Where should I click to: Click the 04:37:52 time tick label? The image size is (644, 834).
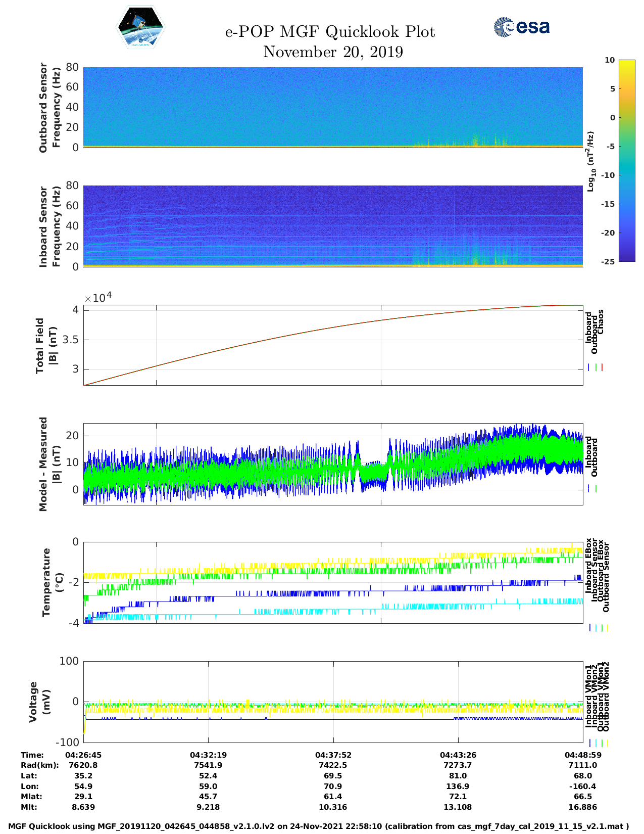pyautogui.click(x=333, y=755)
